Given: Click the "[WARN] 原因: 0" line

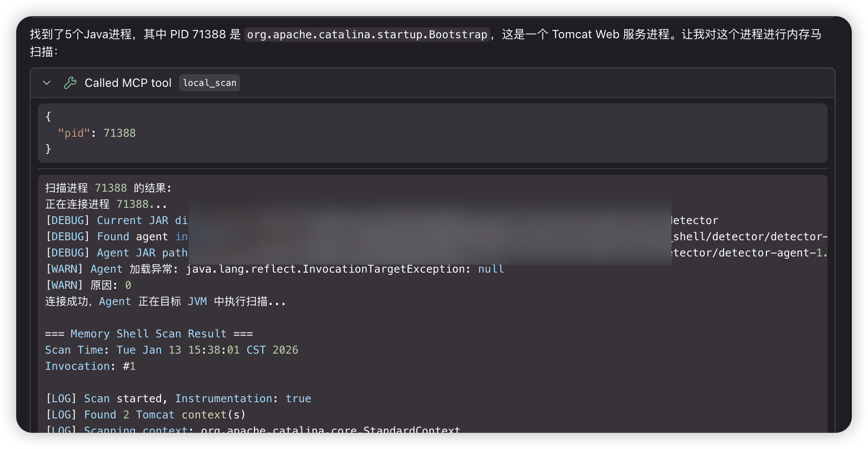Looking at the screenshot, I should click(x=89, y=285).
